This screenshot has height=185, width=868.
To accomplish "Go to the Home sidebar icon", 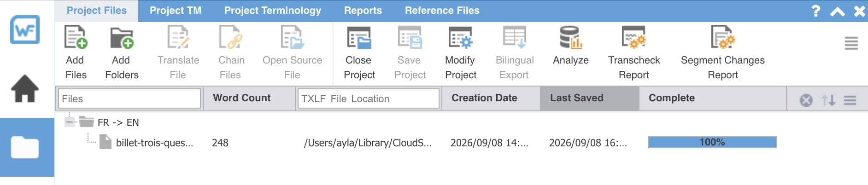I will tap(25, 88).
